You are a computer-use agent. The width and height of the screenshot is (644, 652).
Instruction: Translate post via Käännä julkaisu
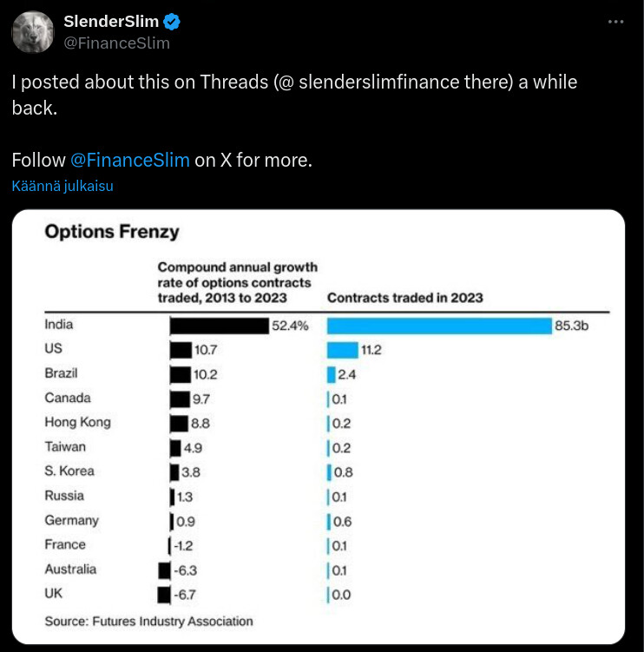[x=62, y=186]
